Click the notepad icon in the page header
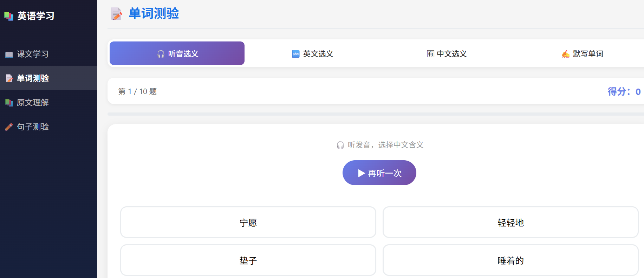This screenshot has width=644, height=278. (x=117, y=14)
